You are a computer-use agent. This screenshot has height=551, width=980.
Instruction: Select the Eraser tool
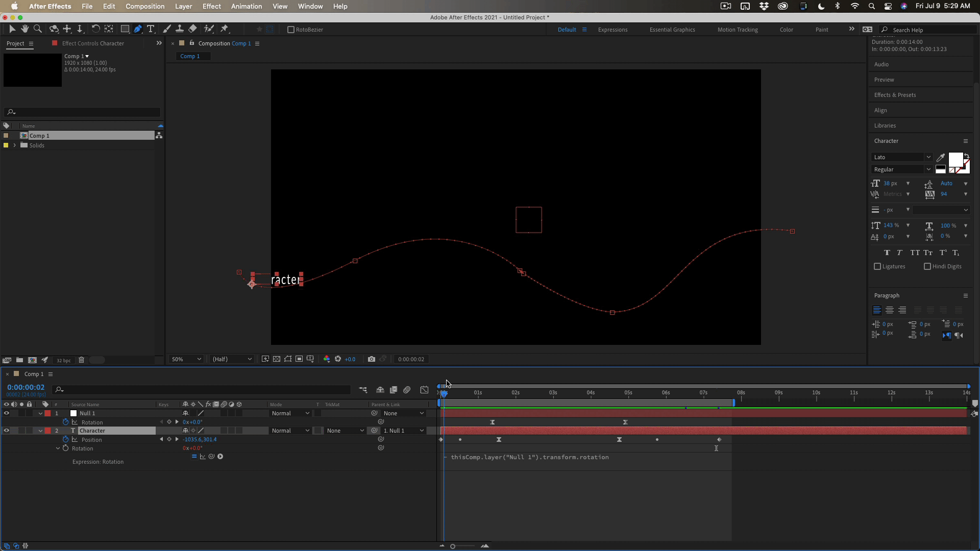(192, 29)
